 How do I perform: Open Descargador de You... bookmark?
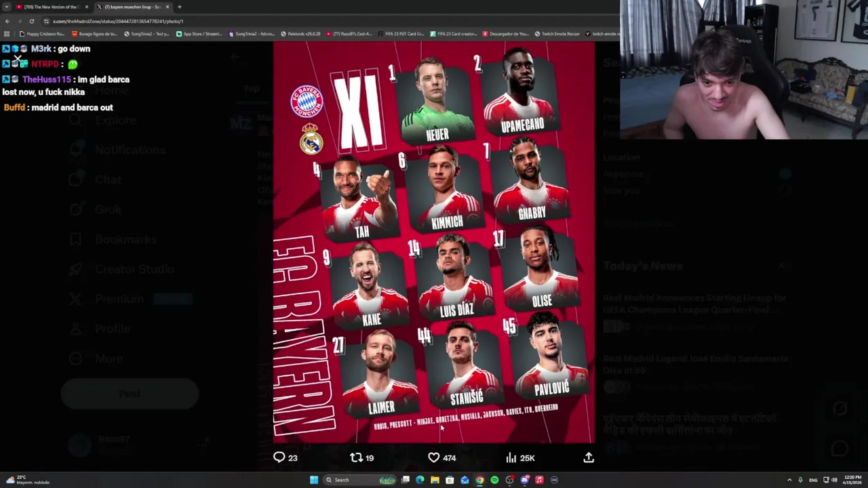click(507, 34)
